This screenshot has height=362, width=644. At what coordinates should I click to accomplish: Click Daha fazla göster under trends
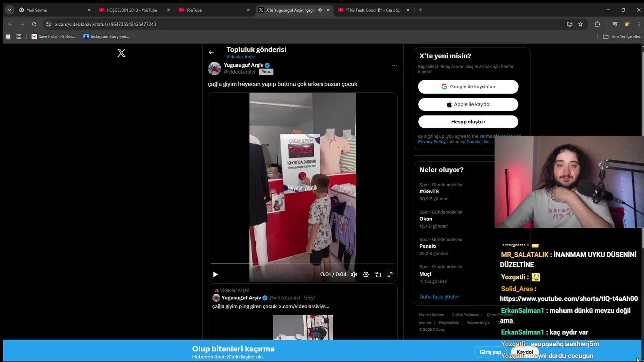tap(439, 297)
